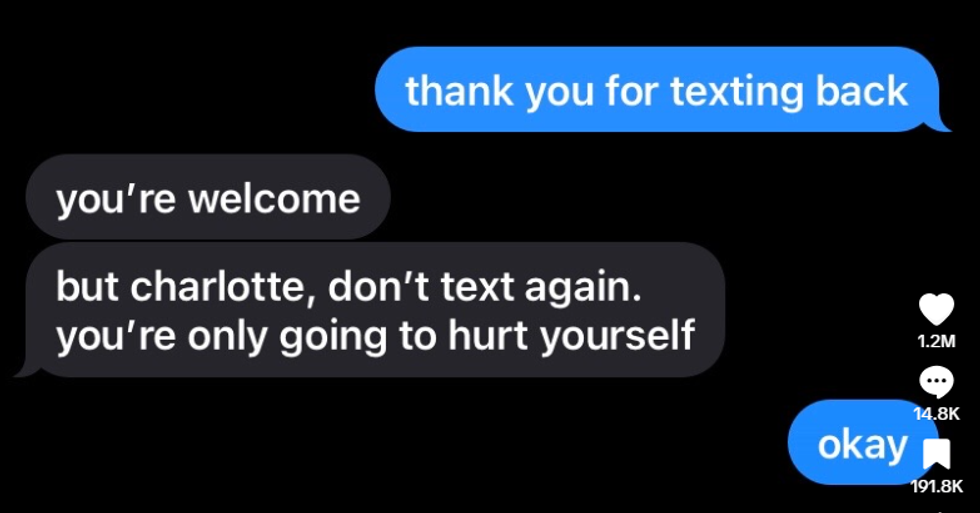Click the 14.8K comments count

pyautogui.click(x=936, y=413)
